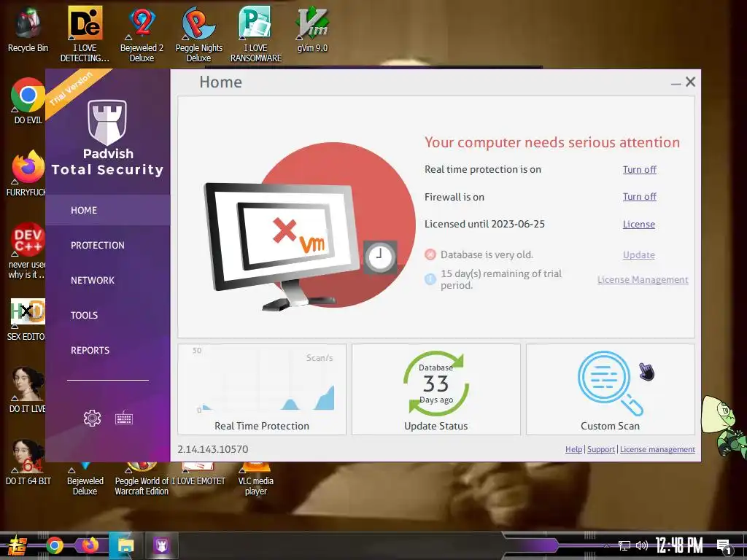Click the Padvish castle shield logo
Image resolution: width=747 pixels, height=560 pixels.
point(107,122)
